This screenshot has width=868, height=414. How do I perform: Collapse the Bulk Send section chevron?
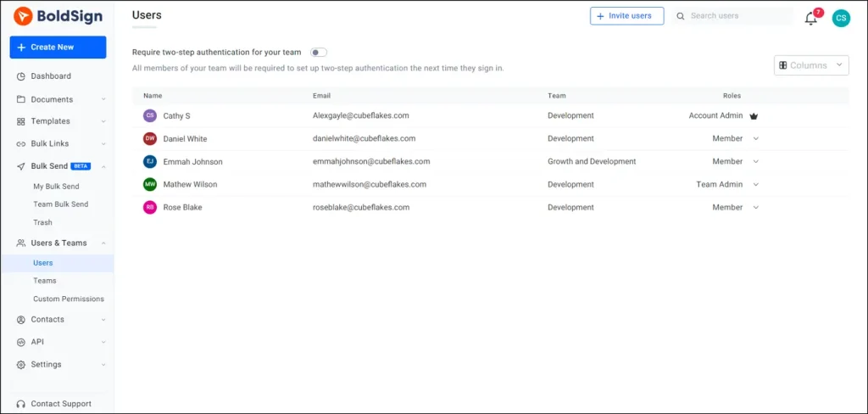[x=103, y=166]
